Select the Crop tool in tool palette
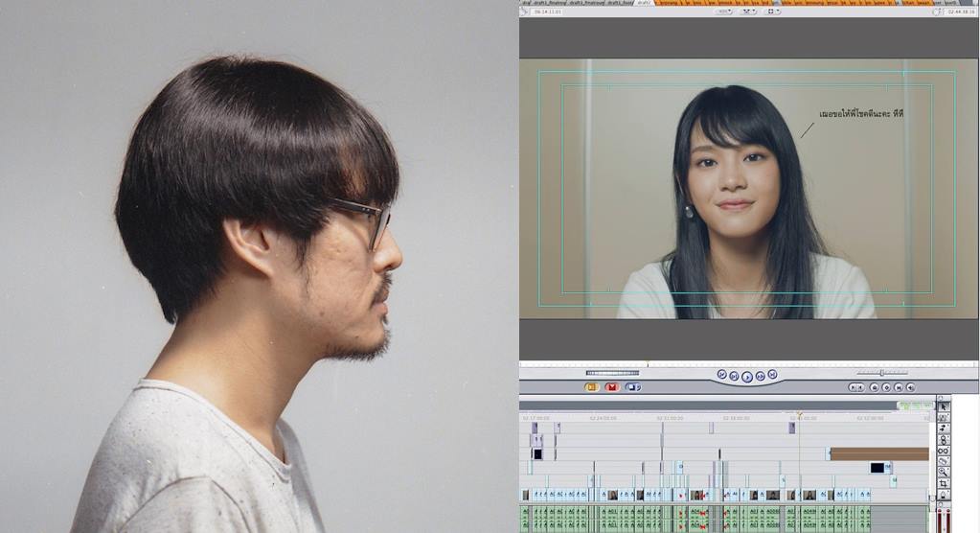The width and height of the screenshot is (980, 533). pos(944,483)
